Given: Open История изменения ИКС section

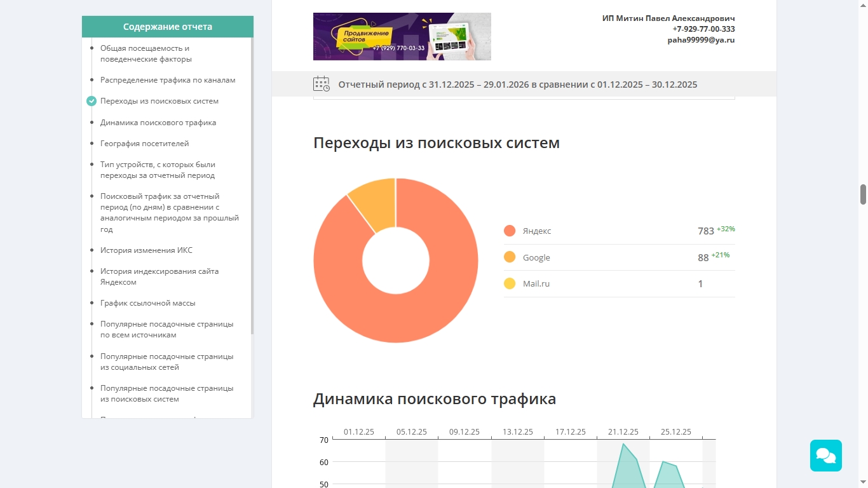Looking at the screenshot, I should [x=146, y=250].
